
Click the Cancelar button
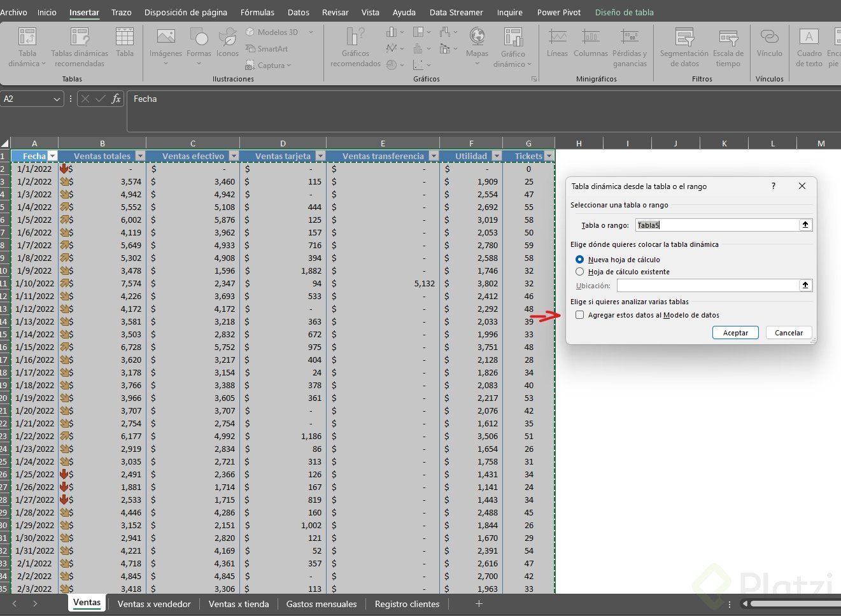click(x=789, y=333)
